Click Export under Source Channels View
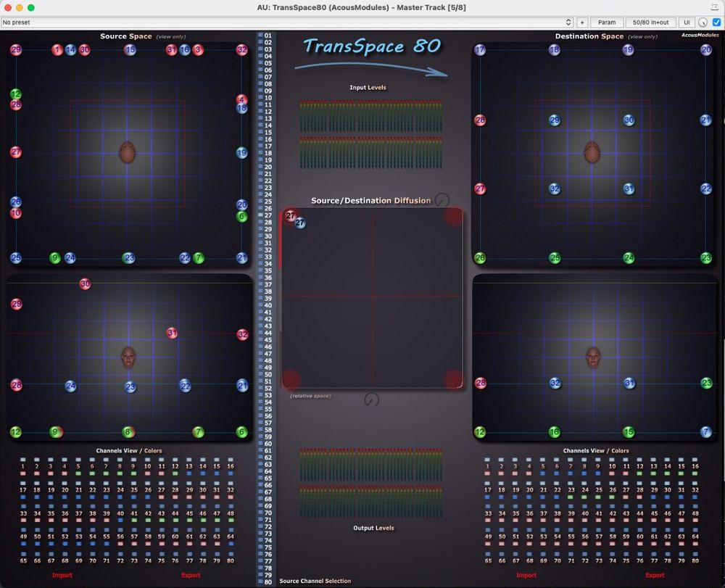The width and height of the screenshot is (725, 588). tap(191, 575)
